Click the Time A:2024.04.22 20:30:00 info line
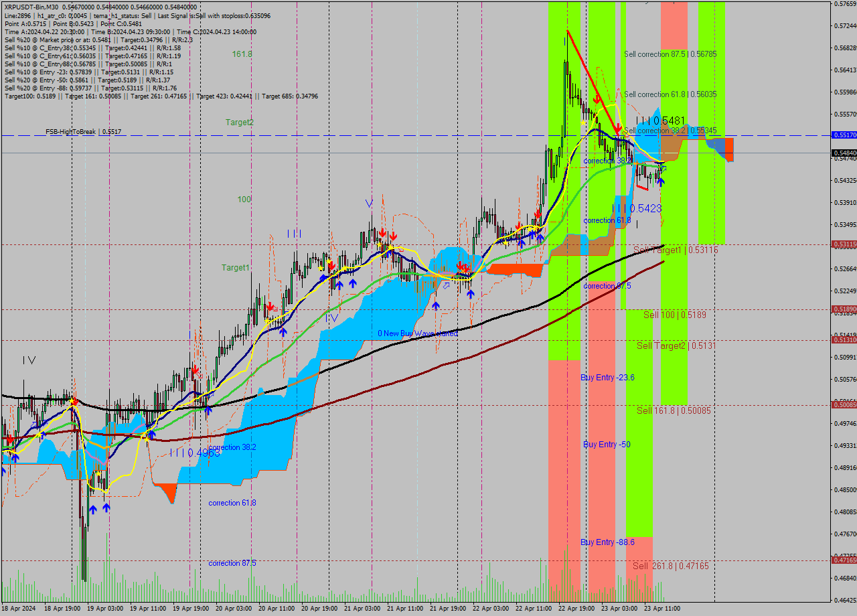 [131, 32]
